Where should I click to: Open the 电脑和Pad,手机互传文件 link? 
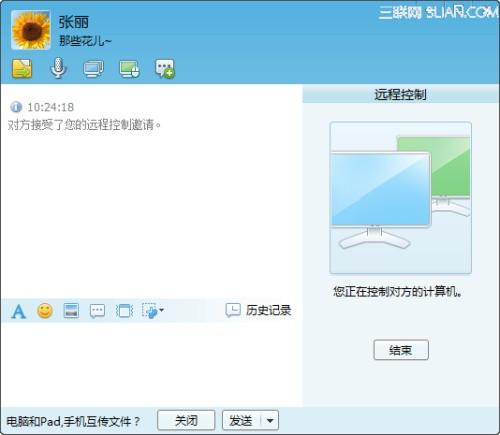73,422
